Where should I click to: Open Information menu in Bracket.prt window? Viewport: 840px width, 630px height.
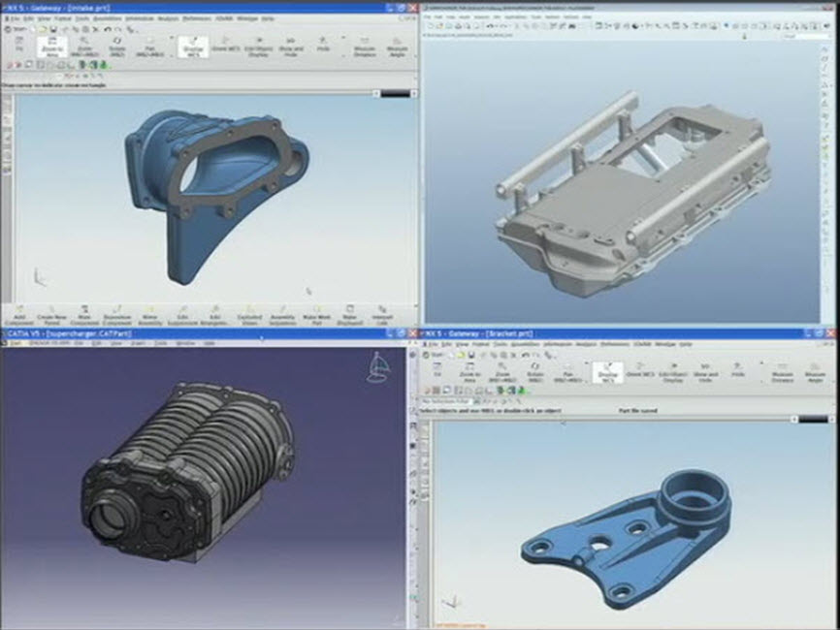(x=557, y=345)
